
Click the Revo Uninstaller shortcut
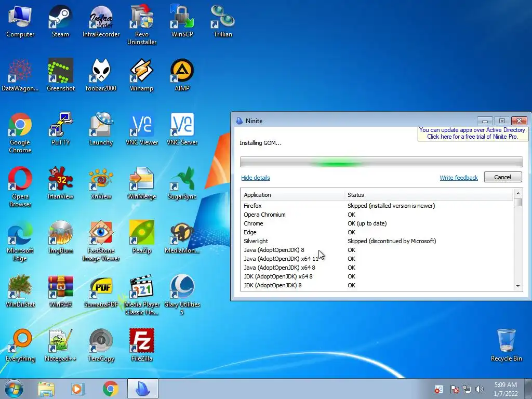coord(141,24)
